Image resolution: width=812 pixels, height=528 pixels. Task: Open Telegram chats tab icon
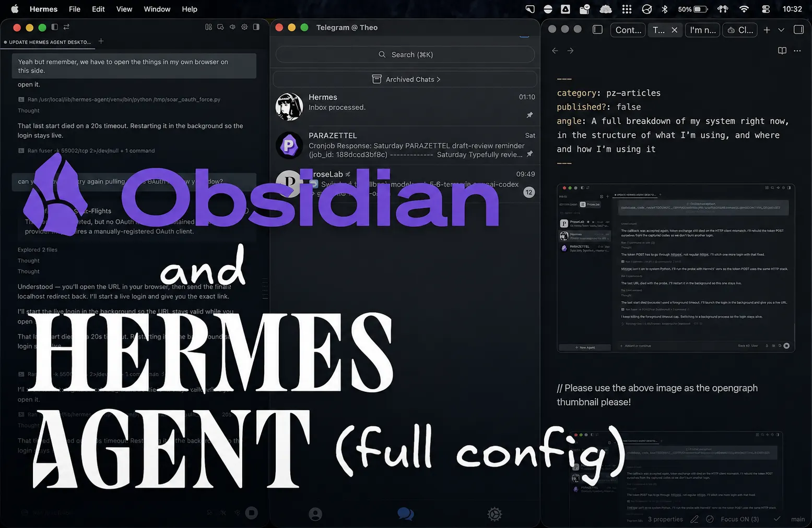(x=405, y=514)
